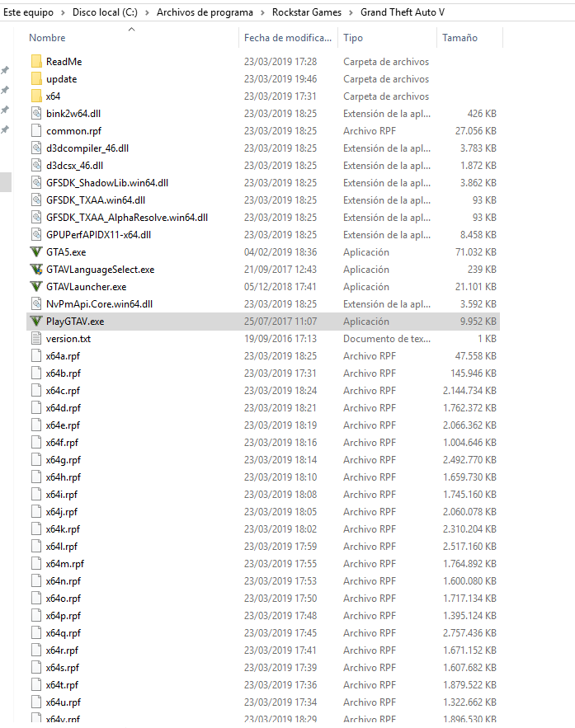Click the date 05/12/2018 17:41
The height and width of the screenshot is (728, 575).
[x=280, y=287]
